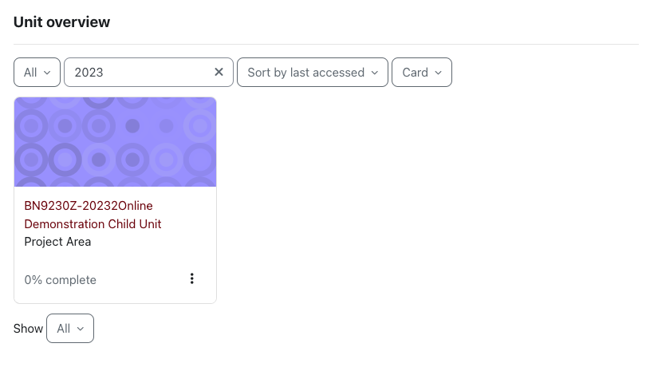Viewport: 650px width, 367px height.
Task: Expand the Sort by last accessed dropdown
Action: click(313, 72)
